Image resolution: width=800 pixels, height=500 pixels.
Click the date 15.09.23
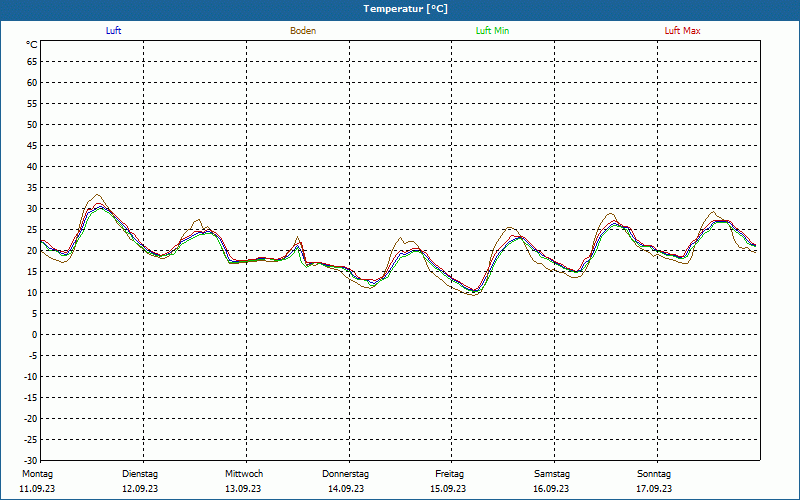448,489
